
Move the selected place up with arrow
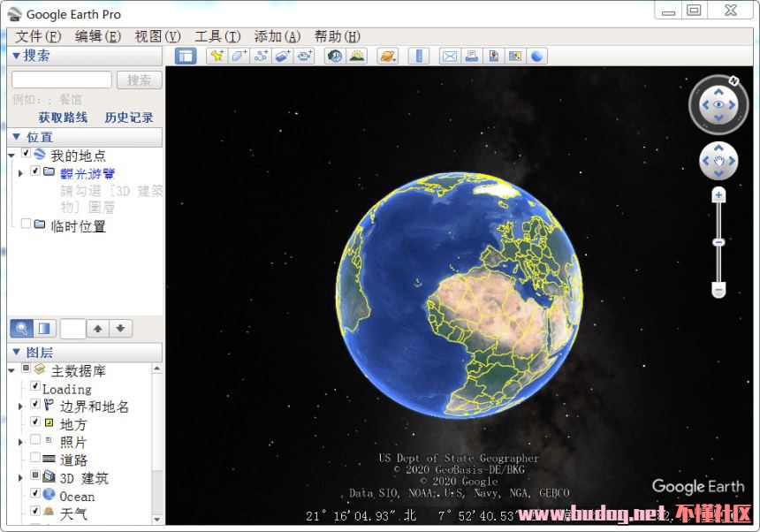[98, 329]
